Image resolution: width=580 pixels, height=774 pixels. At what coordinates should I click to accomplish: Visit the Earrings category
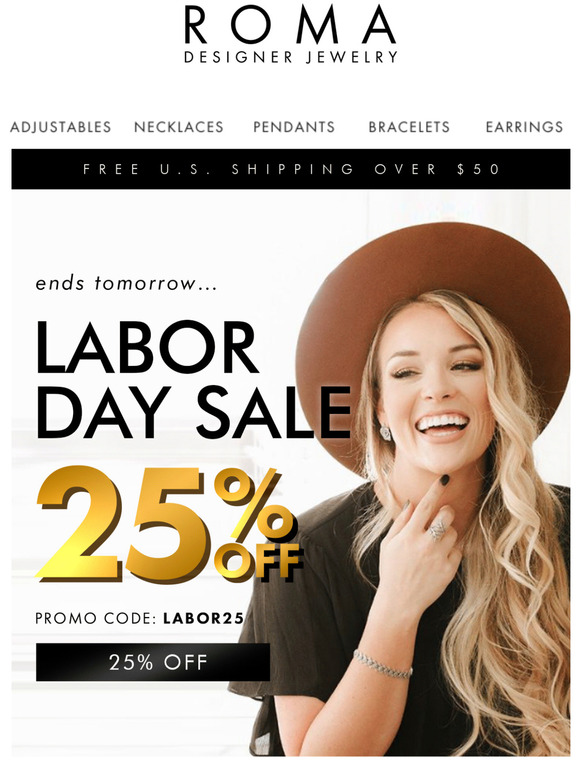pos(524,127)
